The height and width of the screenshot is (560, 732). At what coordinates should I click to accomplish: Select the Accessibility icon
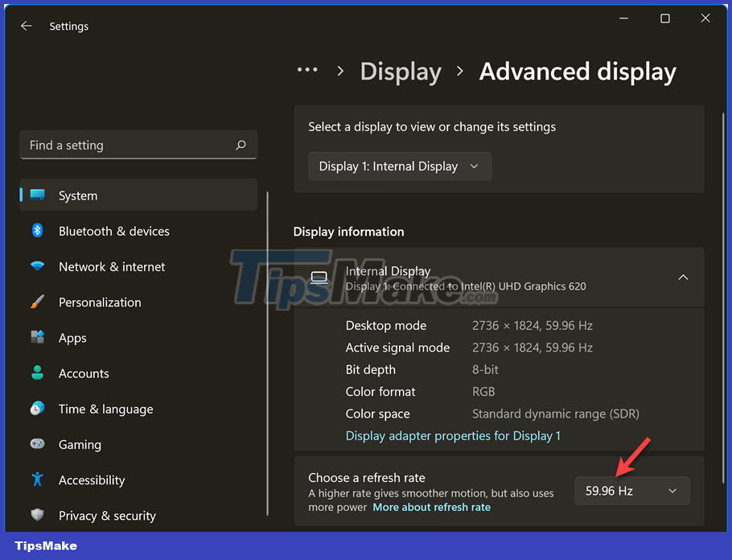[37, 480]
